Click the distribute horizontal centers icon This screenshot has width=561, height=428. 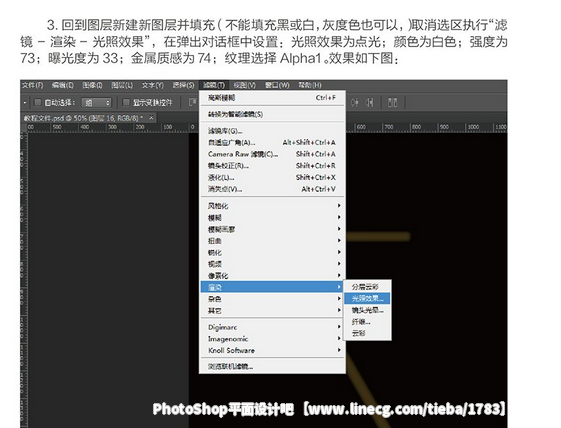pyautogui.click(x=355, y=103)
